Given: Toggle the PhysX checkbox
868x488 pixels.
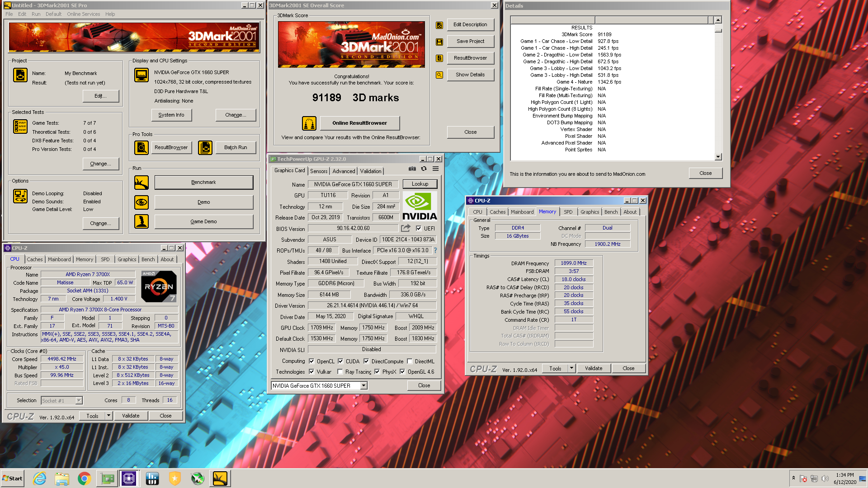Looking at the screenshot, I should 377,371.
